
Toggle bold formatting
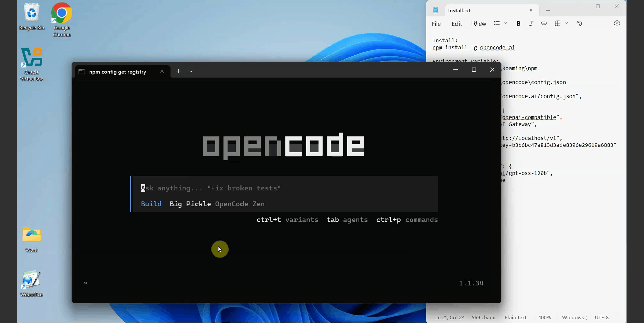pos(518,23)
